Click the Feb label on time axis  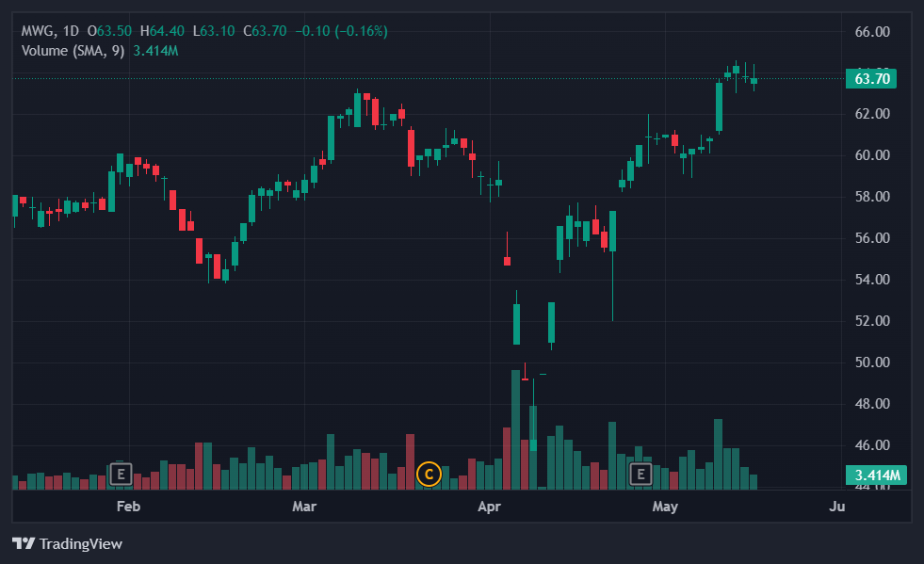[x=128, y=507]
